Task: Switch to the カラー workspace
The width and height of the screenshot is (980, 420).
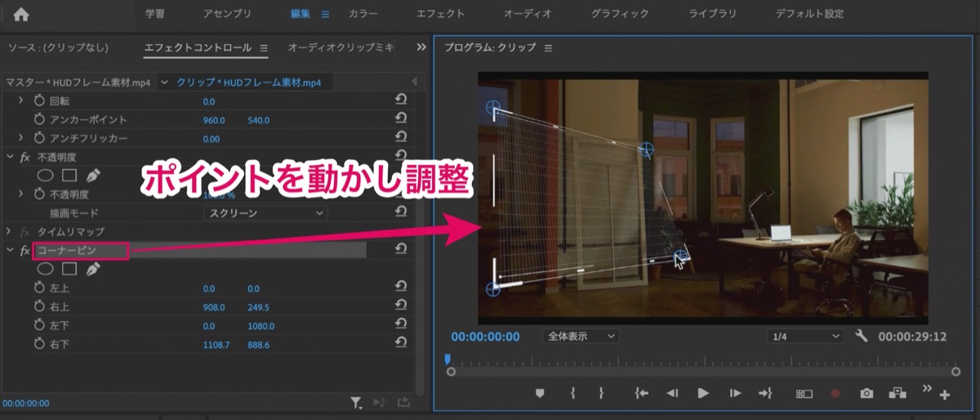Action: [363, 14]
